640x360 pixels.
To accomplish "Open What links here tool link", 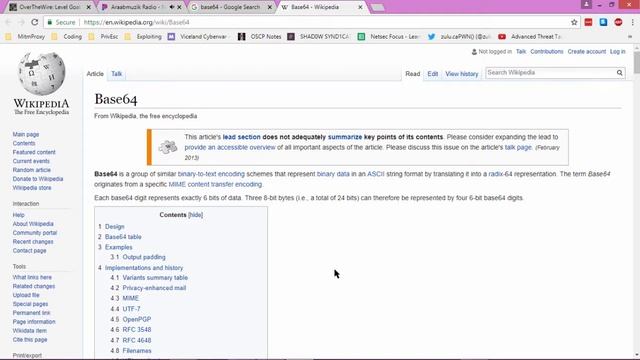I will point(32,277).
